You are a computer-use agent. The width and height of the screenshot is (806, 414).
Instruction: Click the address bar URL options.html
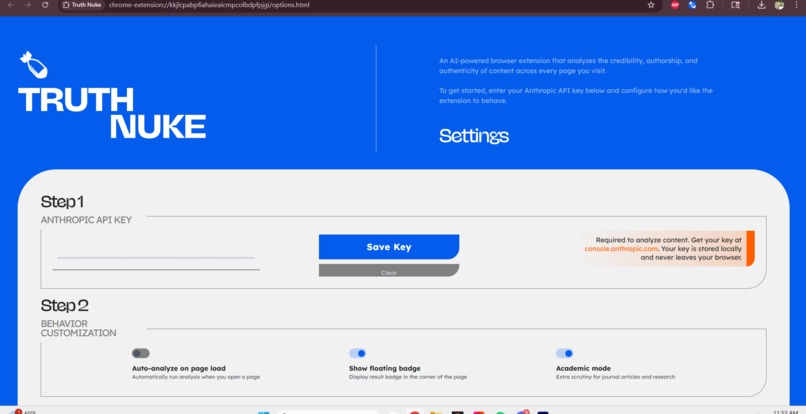[x=209, y=5]
